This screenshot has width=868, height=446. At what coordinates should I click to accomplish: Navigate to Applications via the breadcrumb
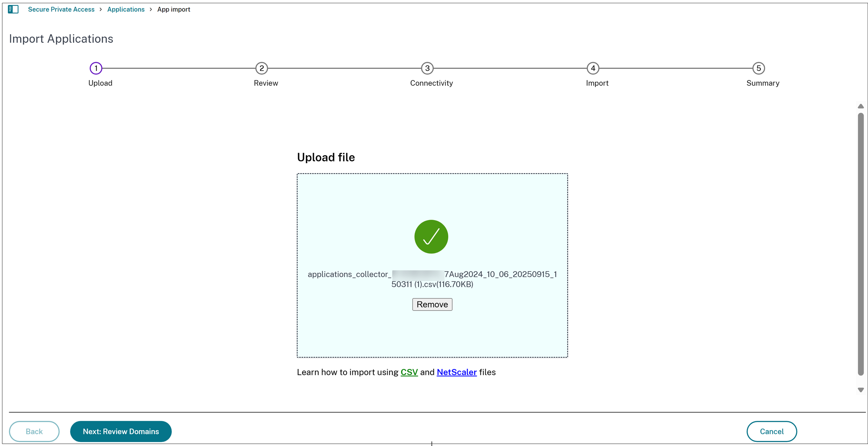click(x=126, y=9)
